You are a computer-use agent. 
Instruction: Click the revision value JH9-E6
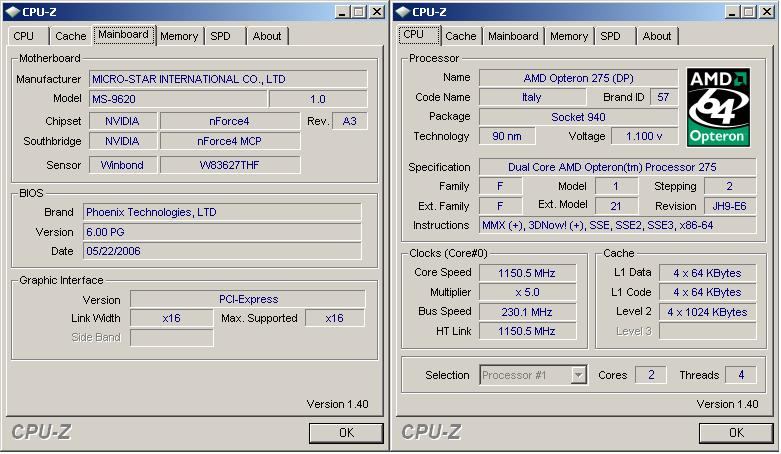point(730,206)
